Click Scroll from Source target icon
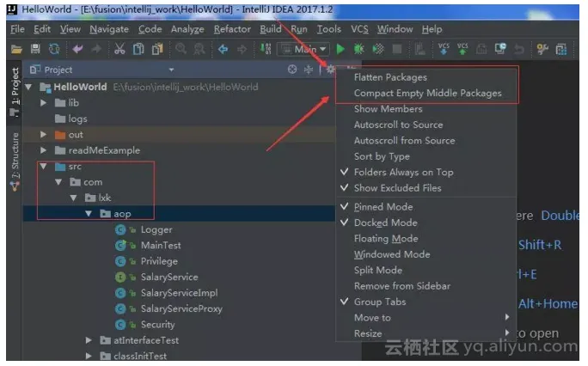The image size is (588, 366). point(292,70)
